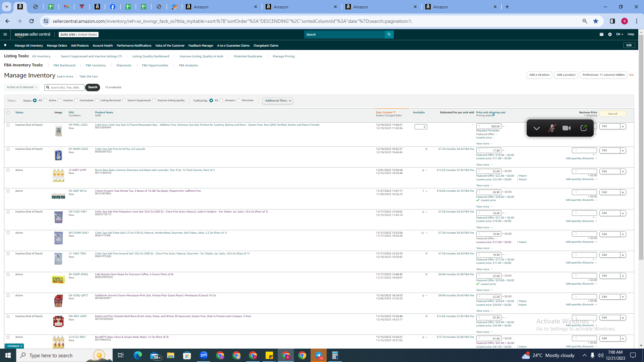Open the Take the tour link
This screenshot has width=644, height=362.
pos(89,76)
